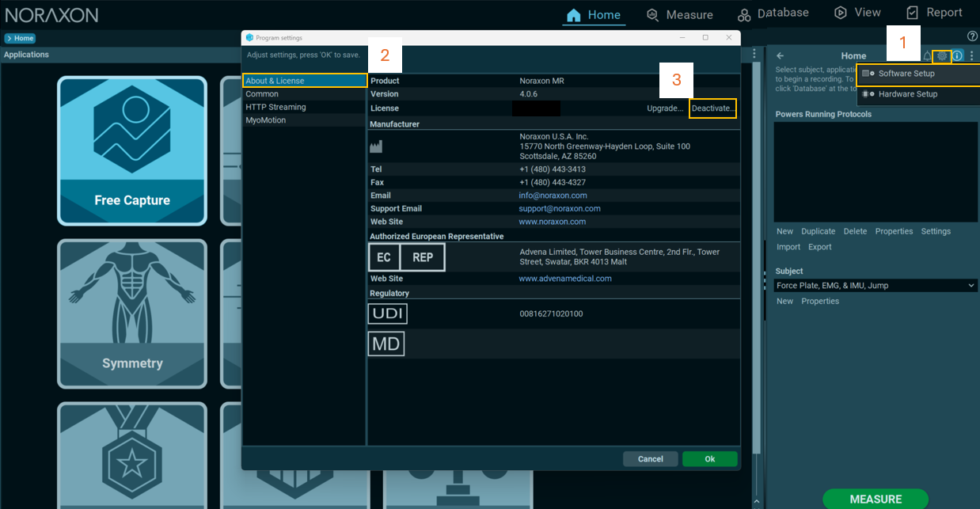
Task: Click the Deactivate... license button
Action: pyautogui.click(x=713, y=108)
